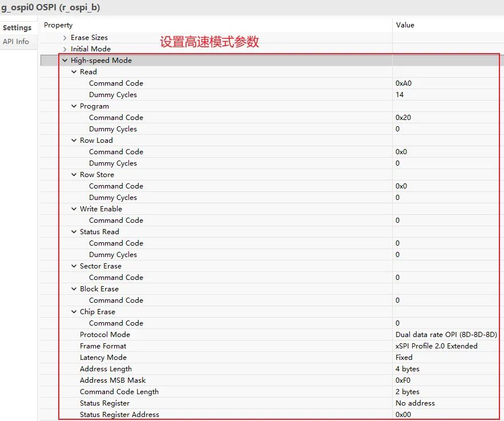Collapse the High-speed Mode section
This screenshot has width=504, height=421.
click(64, 61)
